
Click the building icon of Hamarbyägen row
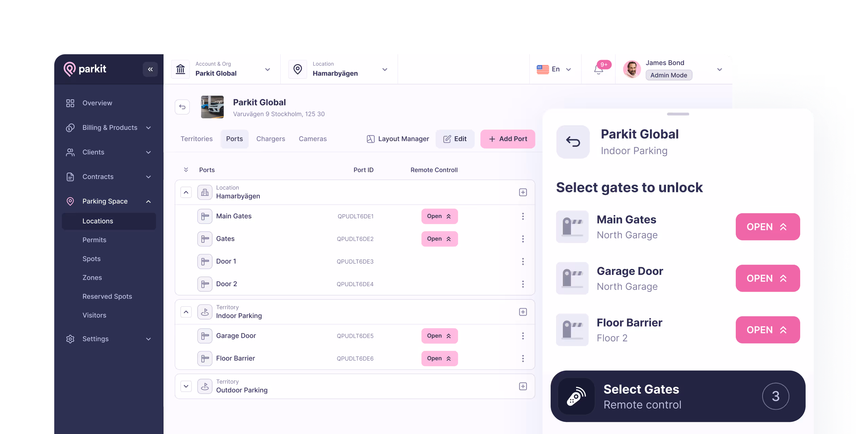pos(205,192)
